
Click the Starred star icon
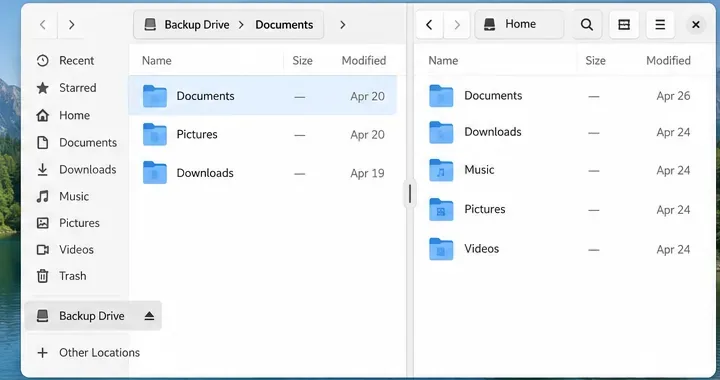(x=43, y=88)
